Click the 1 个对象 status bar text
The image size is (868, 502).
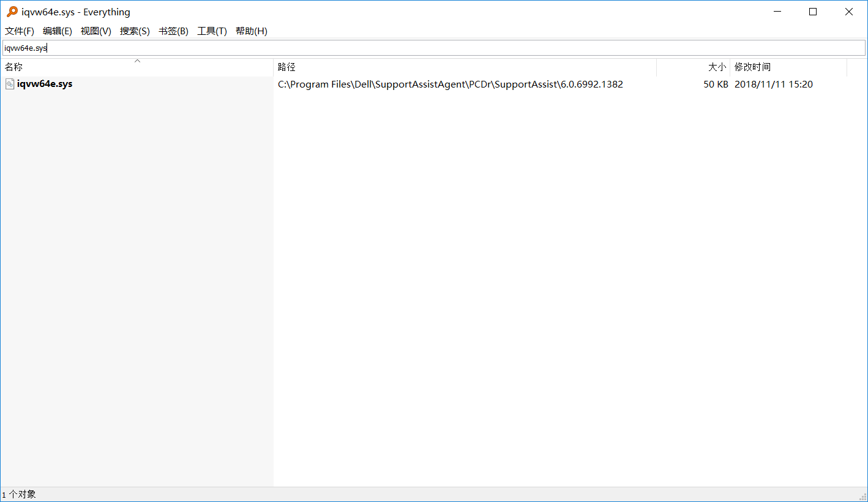(x=19, y=494)
